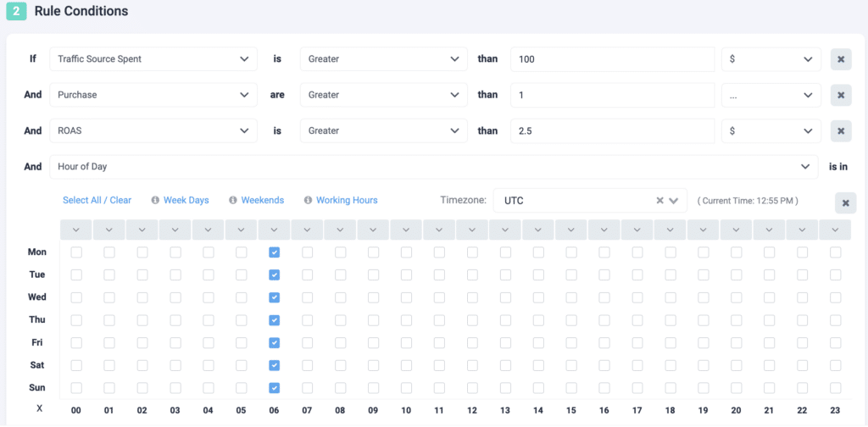Open the hour 23 column chevron
Viewport: 868px width, 427px height.
(x=835, y=230)
